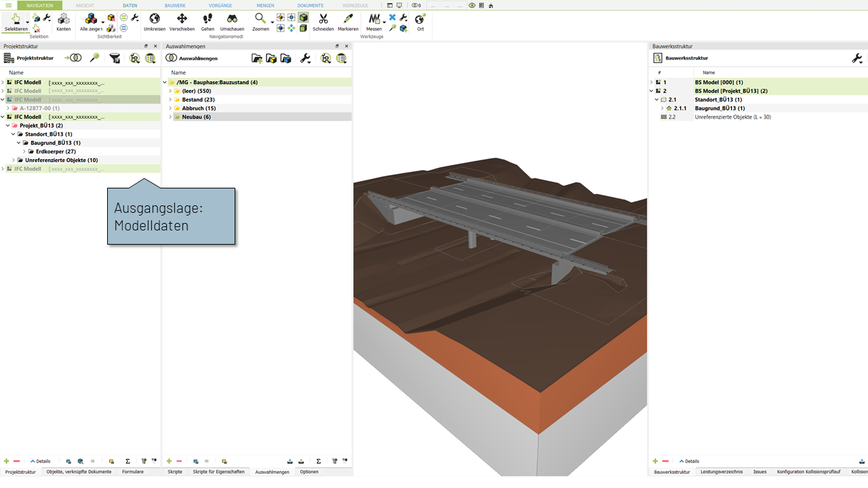Toggle the eye visibility icon in title bar

point(472,5)
